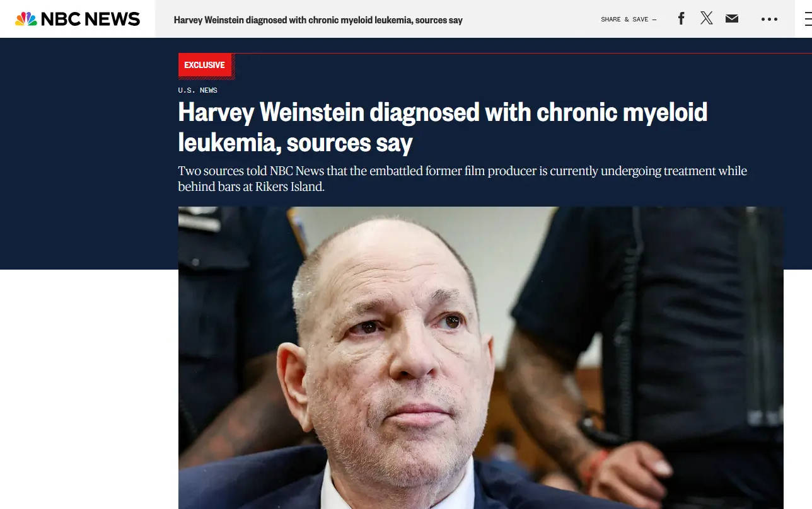The height and width of the screenshot is (509, 812).
Task: Open the hamburger menu at the header's right edge
Action: click(x=808, y=19)
